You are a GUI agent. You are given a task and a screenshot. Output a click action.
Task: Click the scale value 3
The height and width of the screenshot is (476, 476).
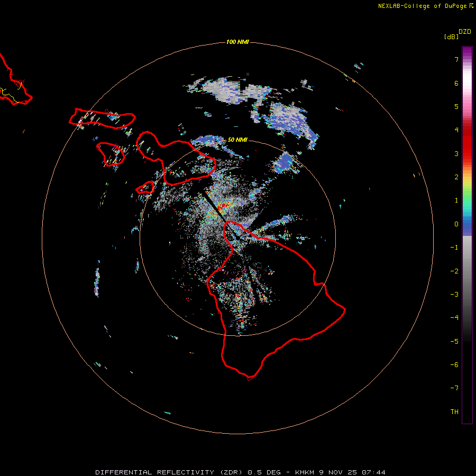pos(456,153)
